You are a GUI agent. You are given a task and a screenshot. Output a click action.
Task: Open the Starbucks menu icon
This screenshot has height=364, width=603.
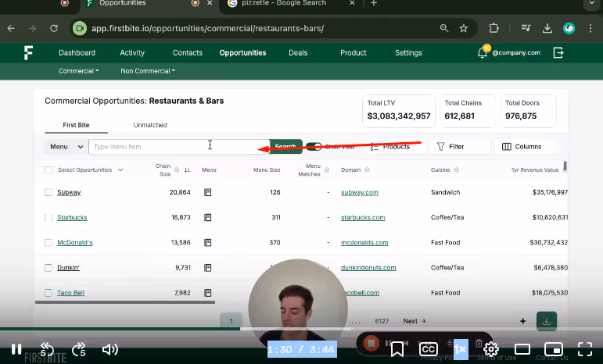pos(208,217)
